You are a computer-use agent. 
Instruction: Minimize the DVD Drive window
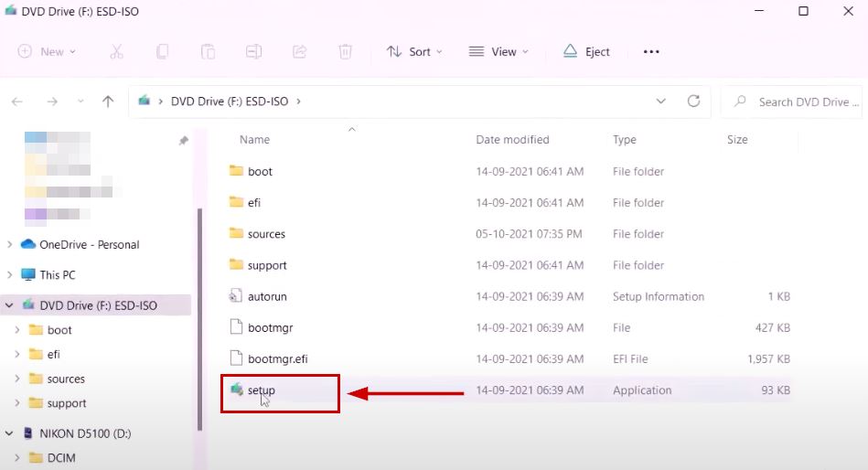coord(759,11)
